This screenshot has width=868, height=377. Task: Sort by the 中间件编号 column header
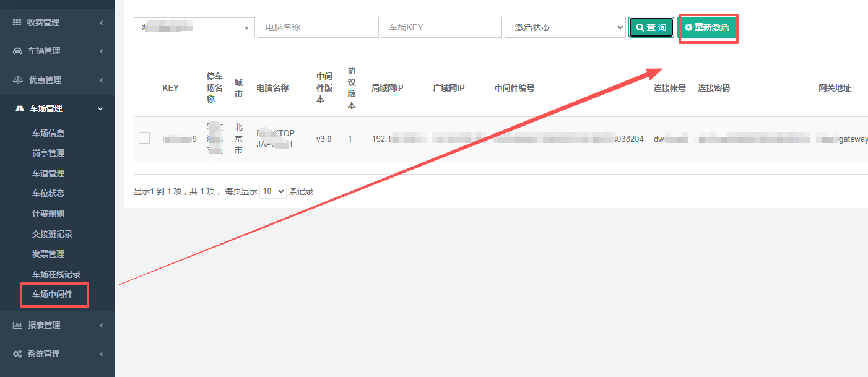click(x=514, y=88)
